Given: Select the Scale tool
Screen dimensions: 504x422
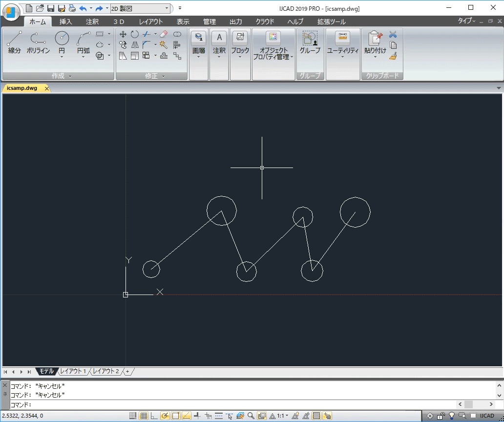Looking at the screenshot, I should point(135,56).
